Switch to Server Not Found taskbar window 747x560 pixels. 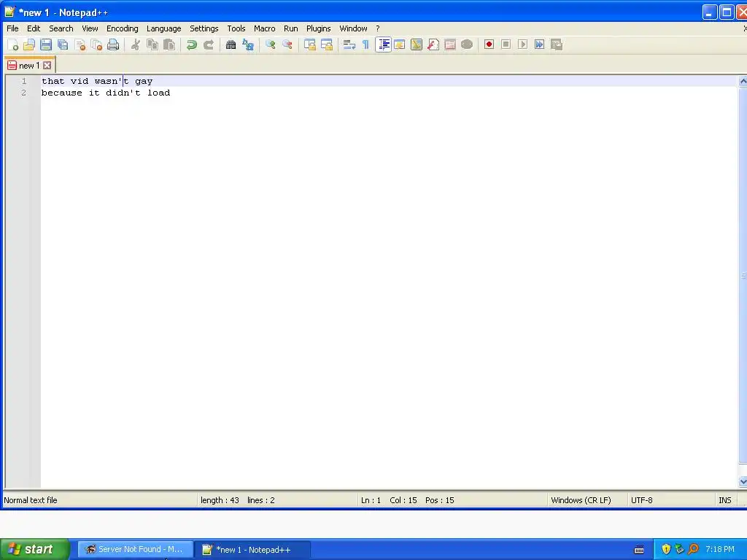pyautogui.click(x=135, y=550)
